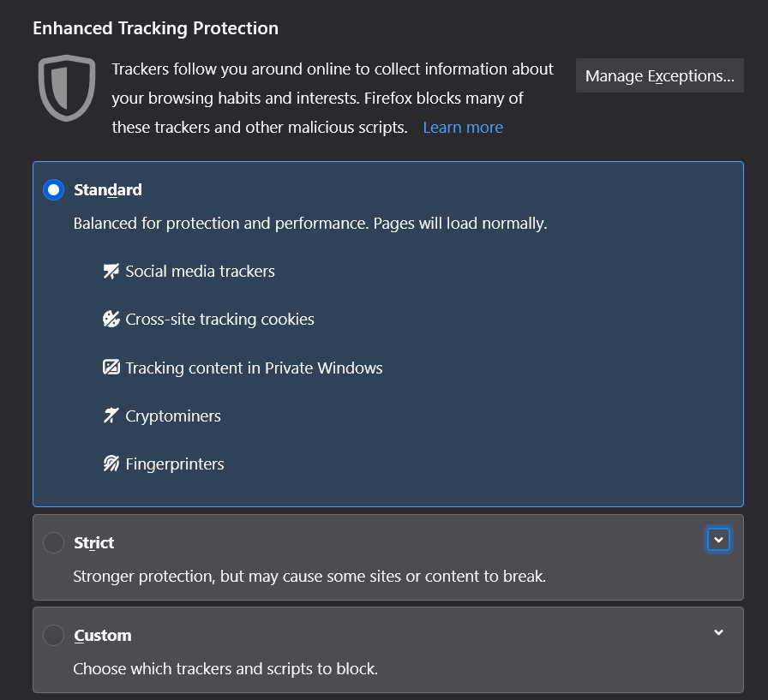Image resolution: width=768 pixels, height=700 pixels.
Task: Select the Standard radio button
Action: point(53,190)
